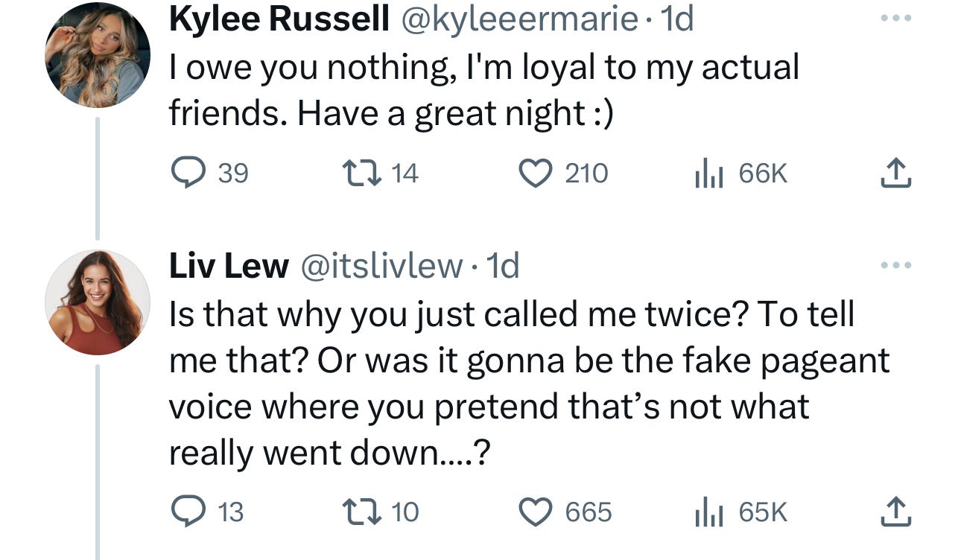Click the @kyleeermarie handle
This screenshot has width=961, height=560.
[x=523, y=19]
